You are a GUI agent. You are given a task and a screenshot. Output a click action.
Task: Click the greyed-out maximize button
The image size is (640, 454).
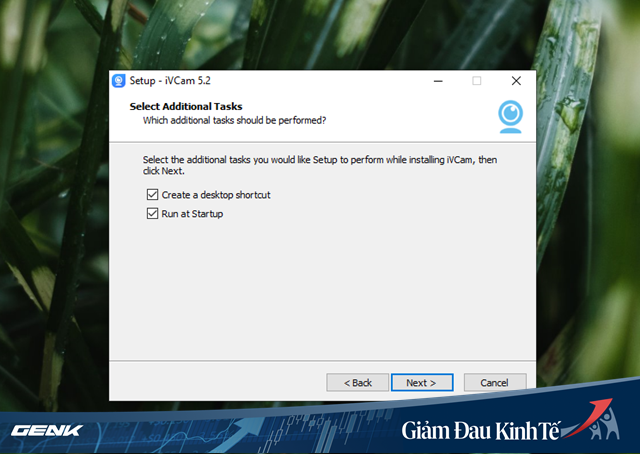click(x=477, y=81)
